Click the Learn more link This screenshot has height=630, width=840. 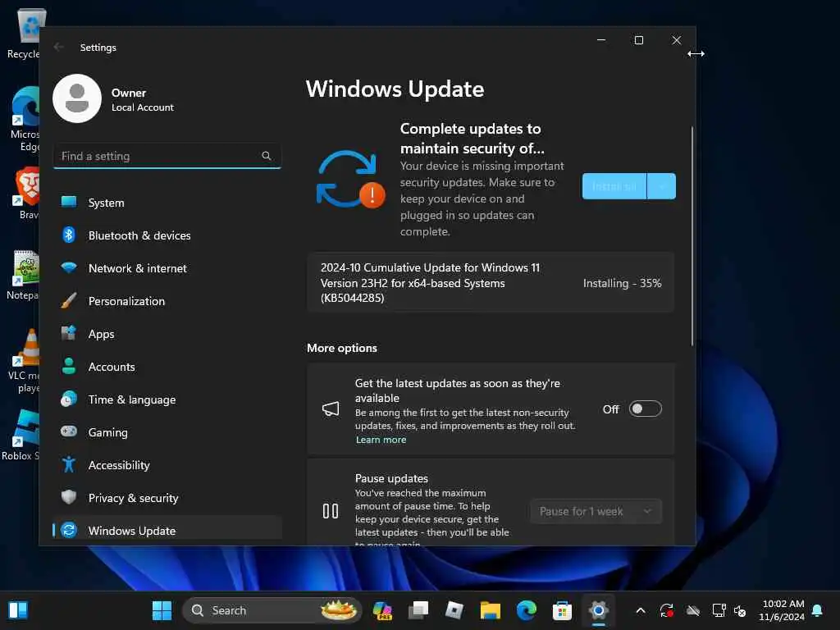point(381,440)
